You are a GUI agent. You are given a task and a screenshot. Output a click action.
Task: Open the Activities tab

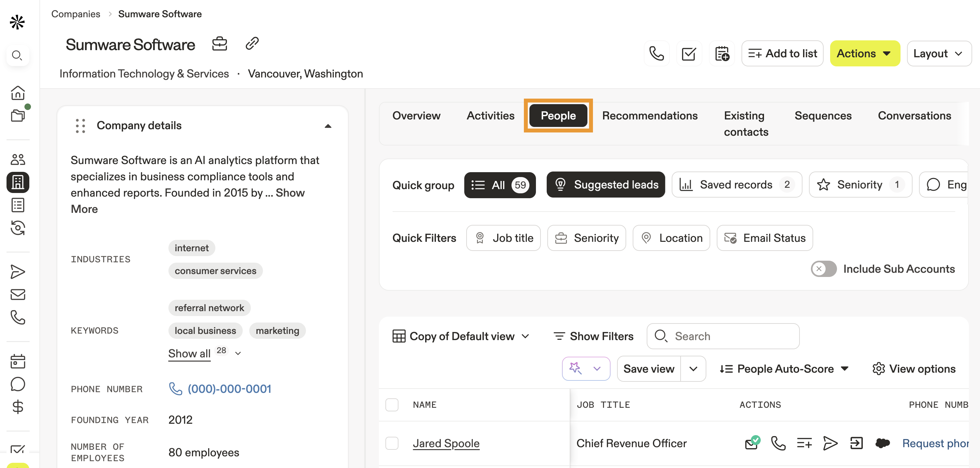coord(490,116)
